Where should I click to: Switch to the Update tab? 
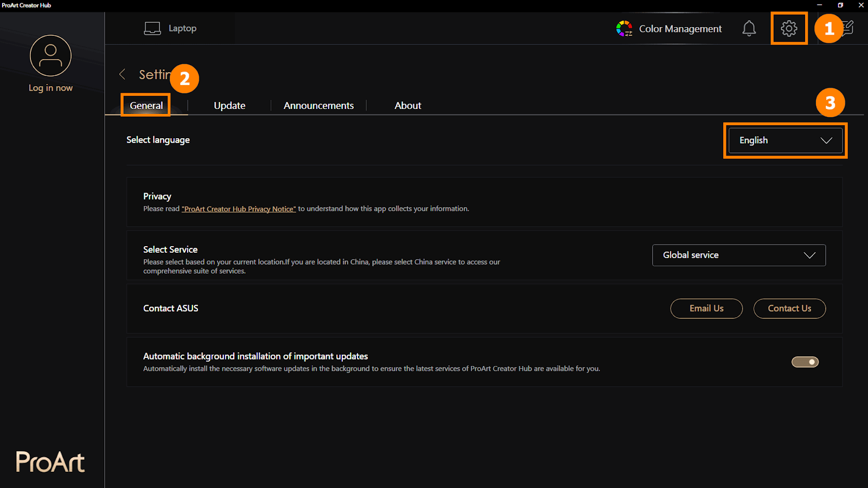229,105
